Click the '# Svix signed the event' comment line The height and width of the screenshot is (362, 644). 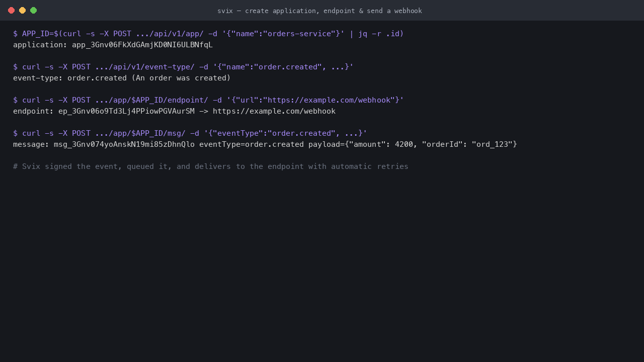(211, 166)
